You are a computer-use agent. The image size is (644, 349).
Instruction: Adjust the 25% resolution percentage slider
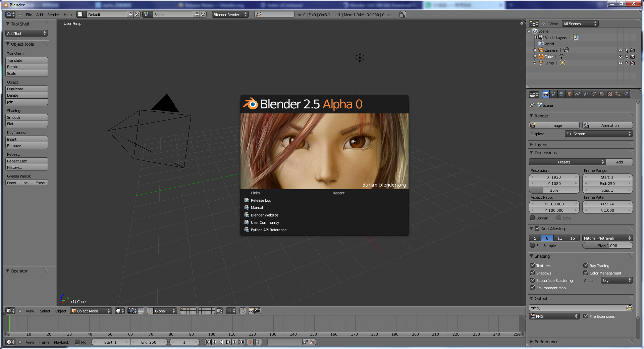(x=554, y=190)
